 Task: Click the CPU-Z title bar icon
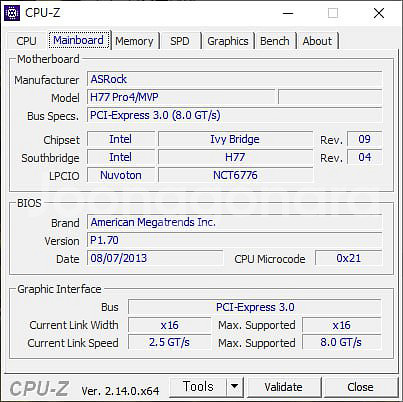12,13
